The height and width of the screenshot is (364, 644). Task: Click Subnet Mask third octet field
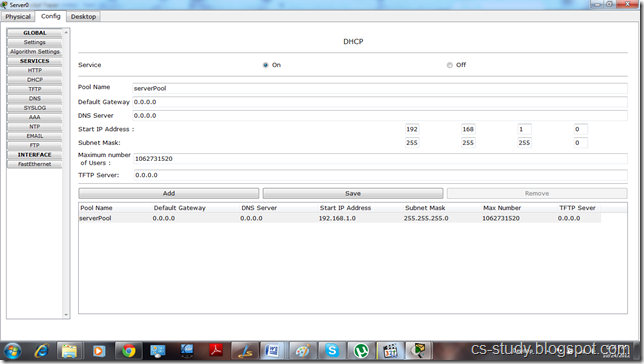524,143
